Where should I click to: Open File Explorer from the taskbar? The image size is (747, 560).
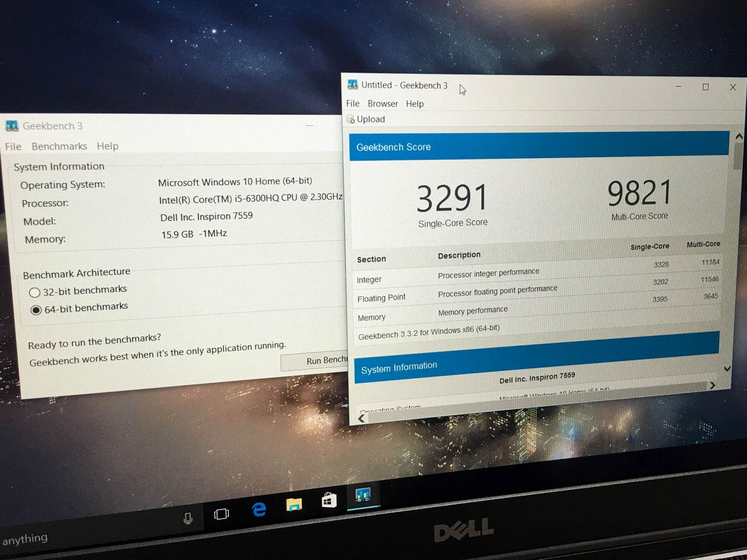point(294,504)
